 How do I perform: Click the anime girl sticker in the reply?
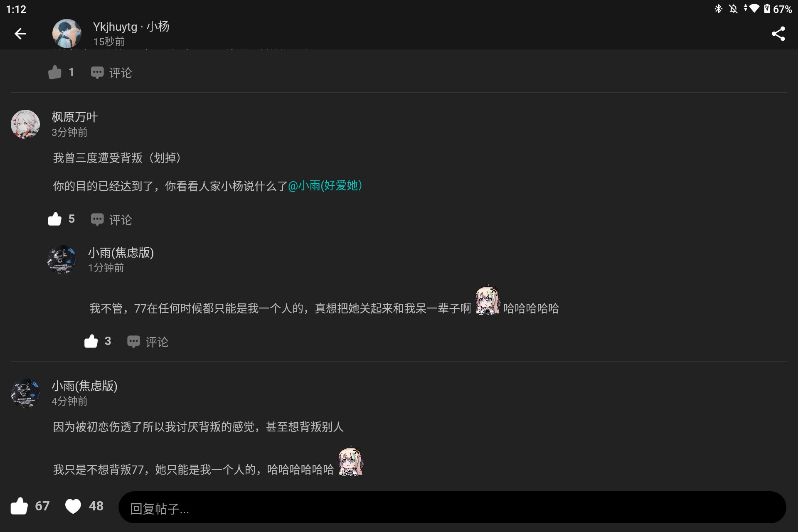[488, 300]
